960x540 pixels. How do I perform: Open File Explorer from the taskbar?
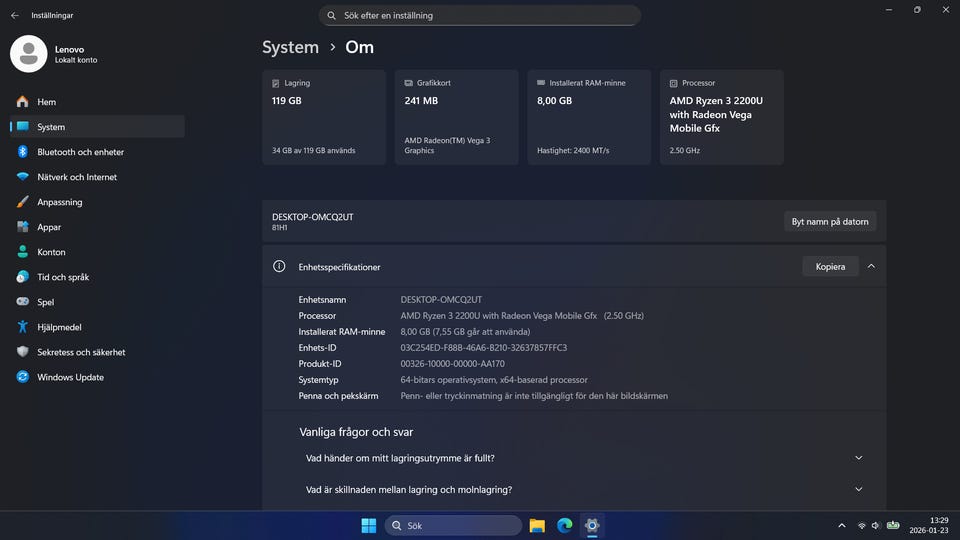(537, 525)
